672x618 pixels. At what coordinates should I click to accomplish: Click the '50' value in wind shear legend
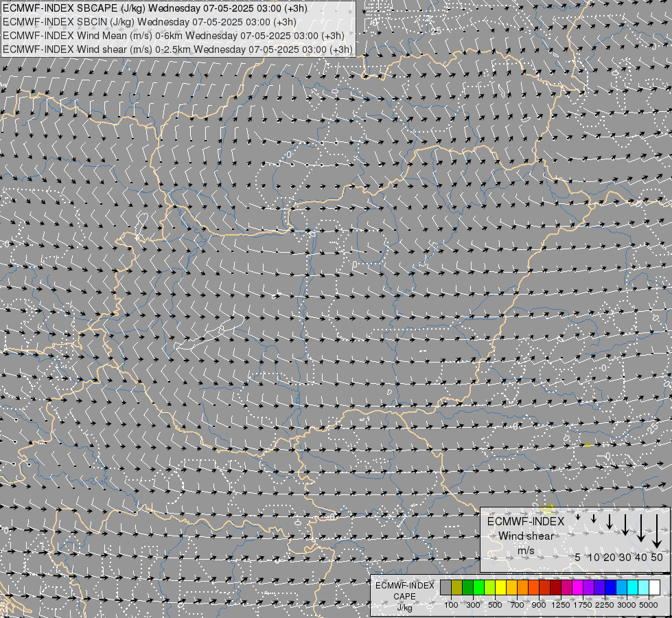click(657, 558)
